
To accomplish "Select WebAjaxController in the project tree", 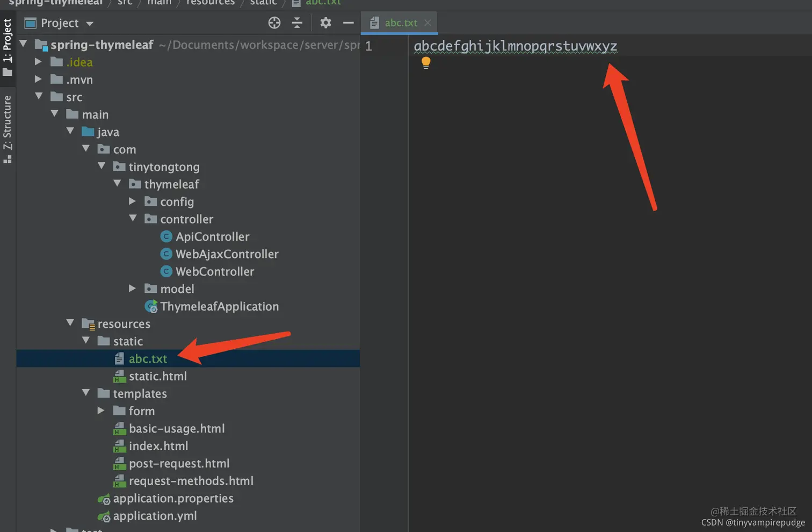I will pyautogui.click(x=227, y=254).
